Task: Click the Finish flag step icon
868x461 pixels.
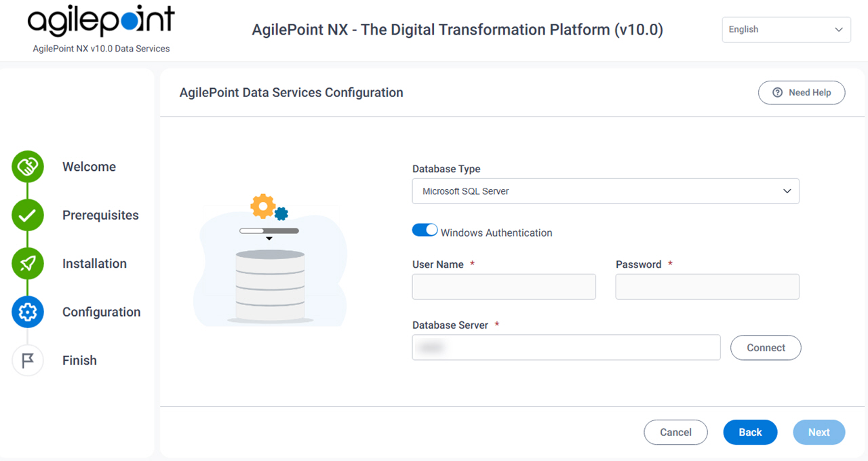Action: (28, 361)
